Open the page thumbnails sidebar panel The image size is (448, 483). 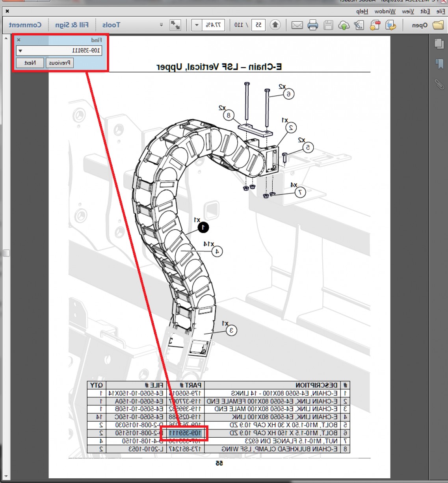[439, 44]
